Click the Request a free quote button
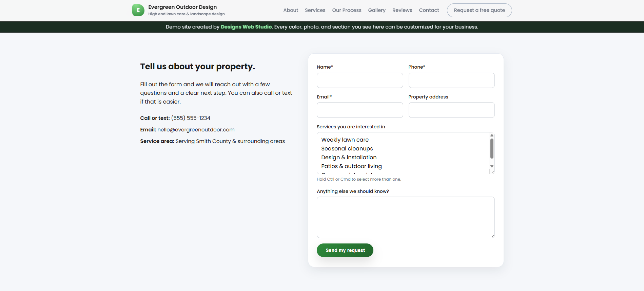The width and height of the screenshot is (644, 291). (479, 10)
